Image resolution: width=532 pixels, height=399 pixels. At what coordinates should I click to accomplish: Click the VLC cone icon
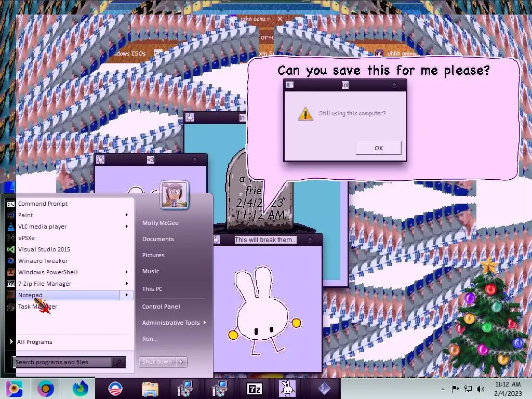pos(11,227)
